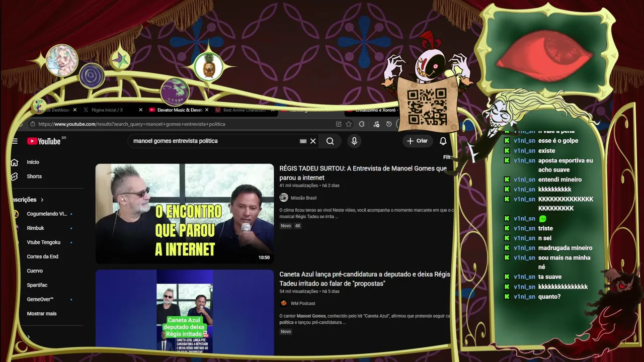
Task: Click the Shorts icon in sidebar
Action: pos(15,176)
